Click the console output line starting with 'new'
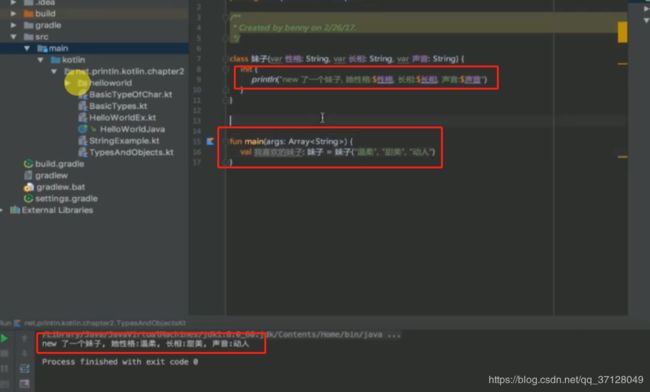This screenshot has height=392, width=650. click(x=146, y=344)
